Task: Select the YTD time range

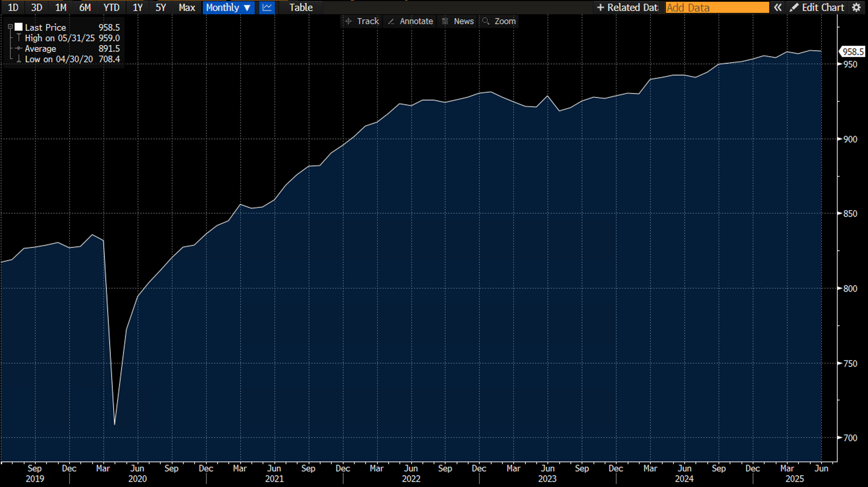Action: (111, 8)
